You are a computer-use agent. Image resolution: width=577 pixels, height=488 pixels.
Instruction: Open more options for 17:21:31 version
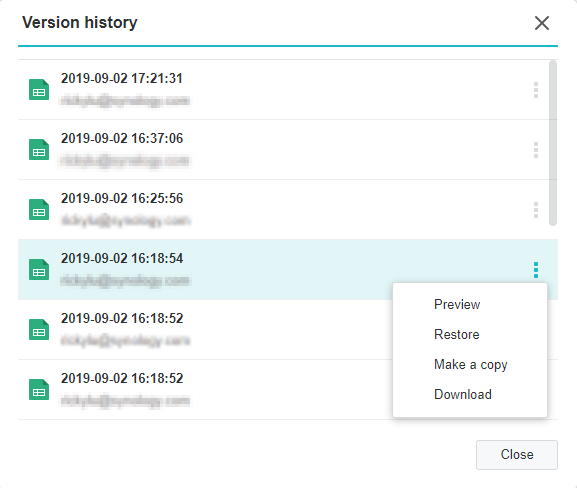click(x=536, y=90)
